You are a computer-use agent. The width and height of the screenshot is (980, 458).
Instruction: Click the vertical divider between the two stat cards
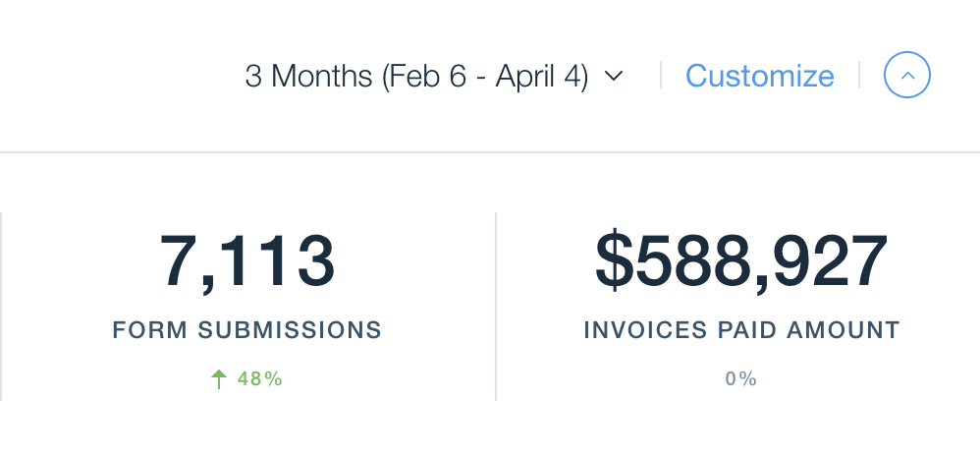click(x=496, y=306)
